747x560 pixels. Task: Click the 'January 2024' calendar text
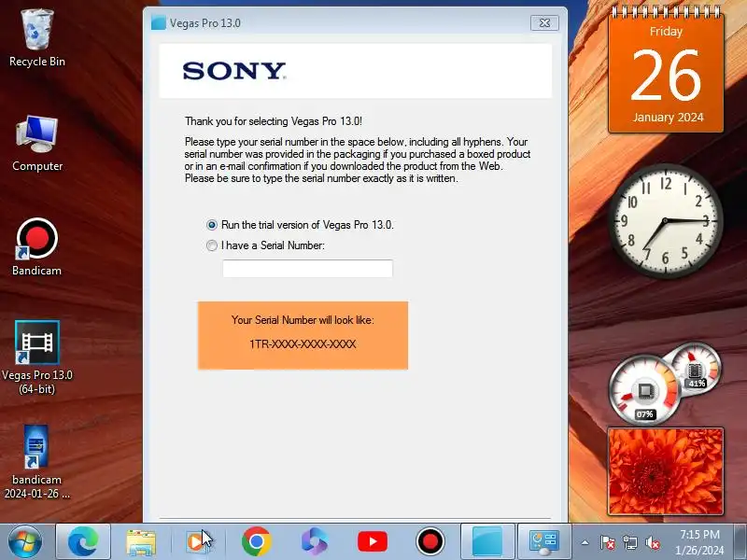tap(668, 118)
